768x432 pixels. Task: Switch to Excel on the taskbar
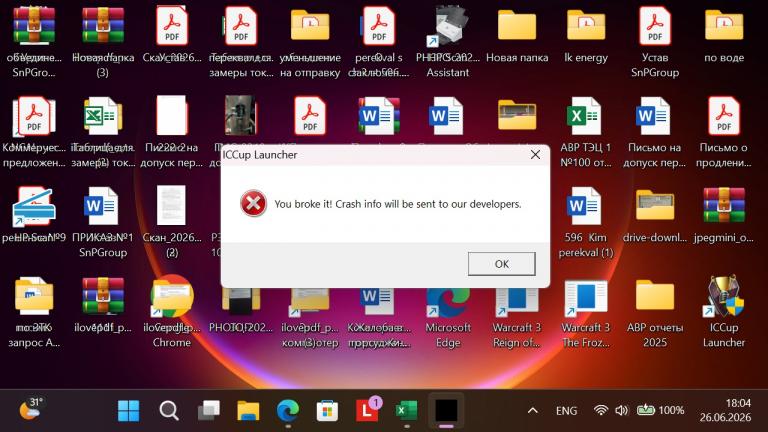(x=407, y=410)
